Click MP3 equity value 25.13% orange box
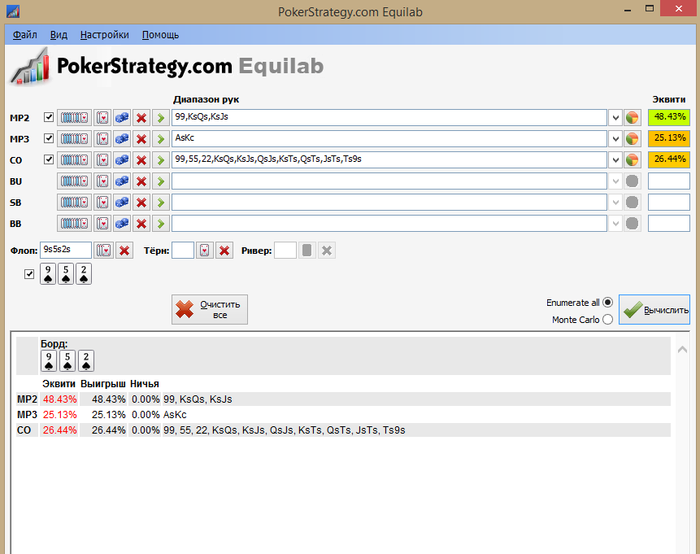This screenshot has height=554, width=700. (669, 138)
